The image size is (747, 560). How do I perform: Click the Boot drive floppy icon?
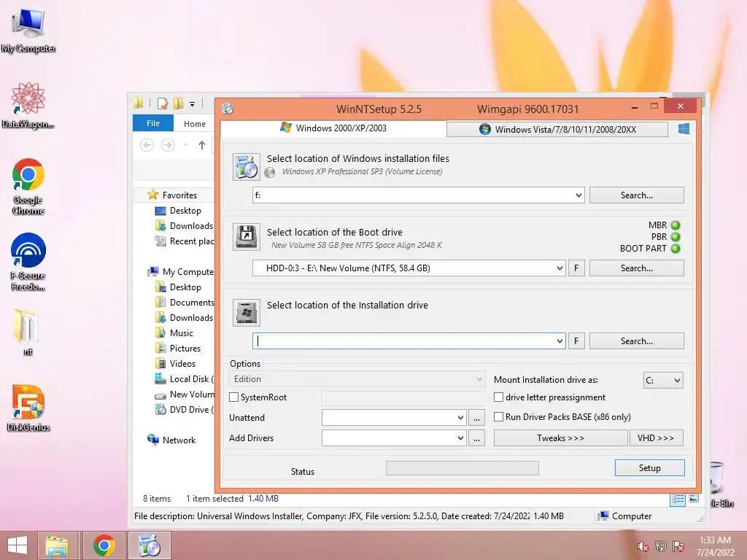(247, 237)
